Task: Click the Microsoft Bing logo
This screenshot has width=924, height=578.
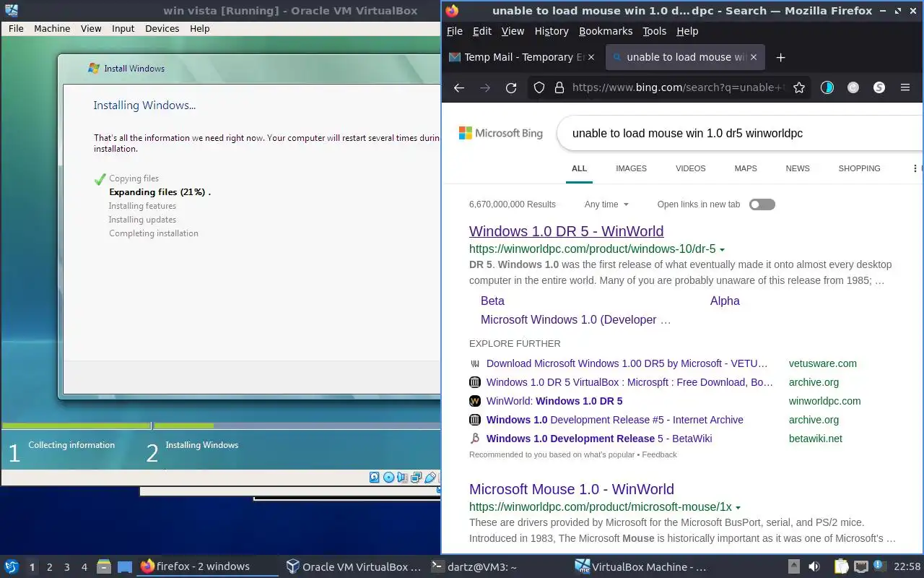Action: [x=501, y=133]
